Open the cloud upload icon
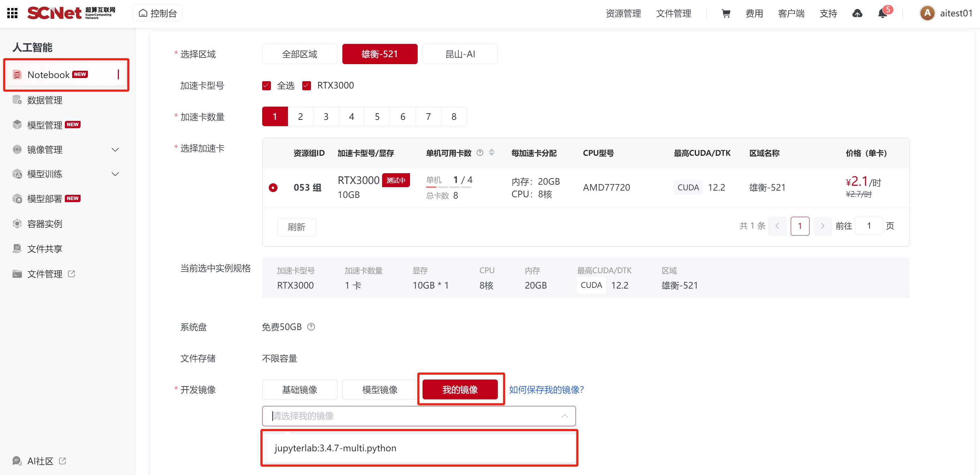The image size is (980, 475). pos(857,13)
